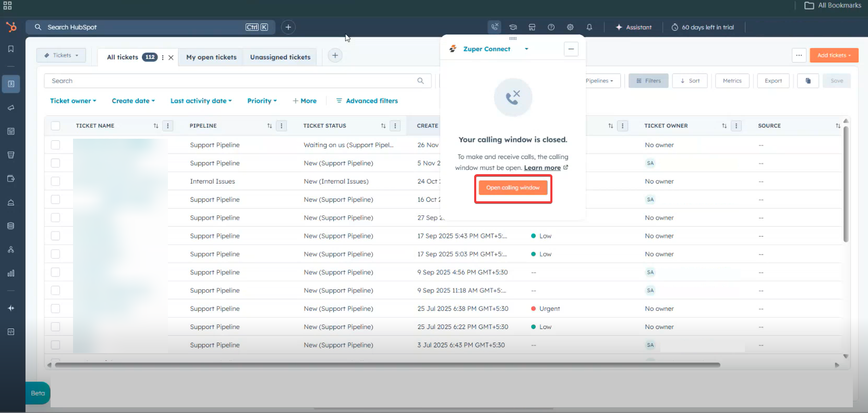Close the All tickets view tab
Viewport: 868px width, 413px height.
click(x=171, y=57)
